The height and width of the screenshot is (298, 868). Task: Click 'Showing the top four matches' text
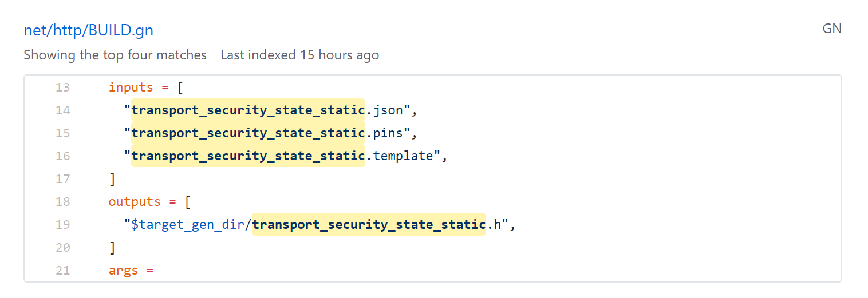click(115, 55)
